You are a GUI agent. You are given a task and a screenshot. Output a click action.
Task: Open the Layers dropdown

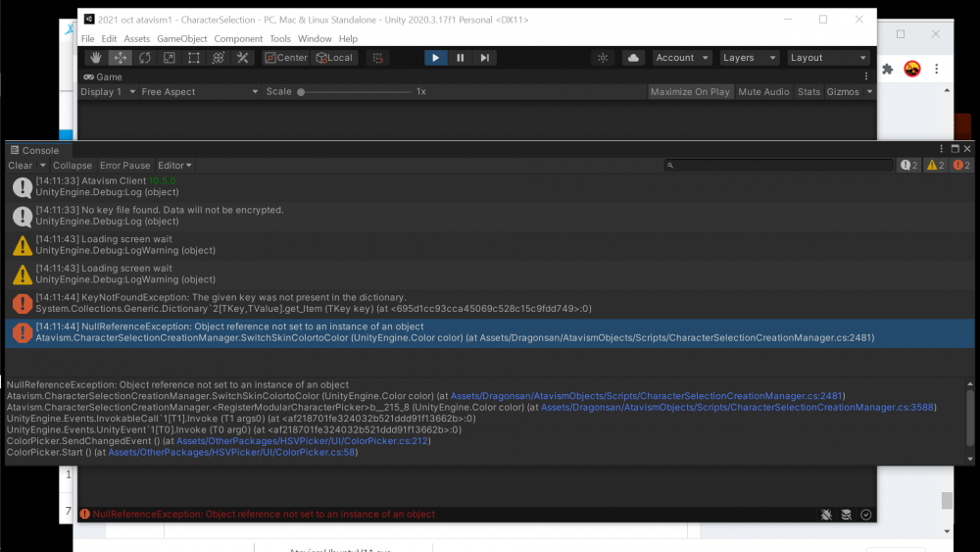pyautogui.click(x=750, y=58)
